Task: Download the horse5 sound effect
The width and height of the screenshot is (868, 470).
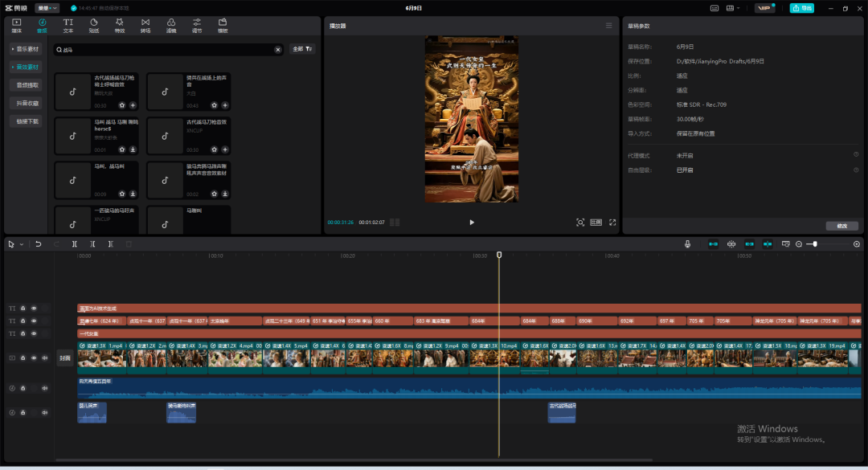Action: pos(133,149)
